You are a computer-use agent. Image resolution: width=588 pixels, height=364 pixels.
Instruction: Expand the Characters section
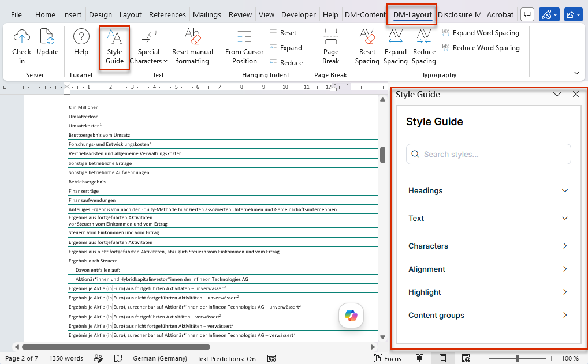pos(488,246)
